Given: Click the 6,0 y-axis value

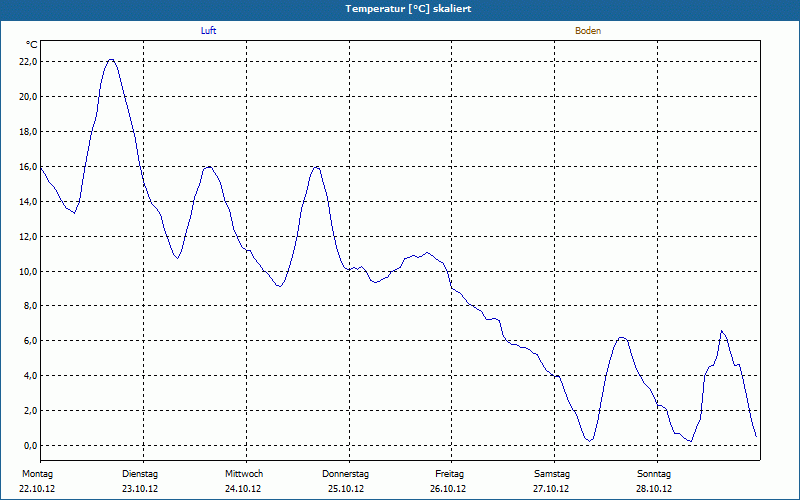Looking at the screenshot, I should coord(30,340).
